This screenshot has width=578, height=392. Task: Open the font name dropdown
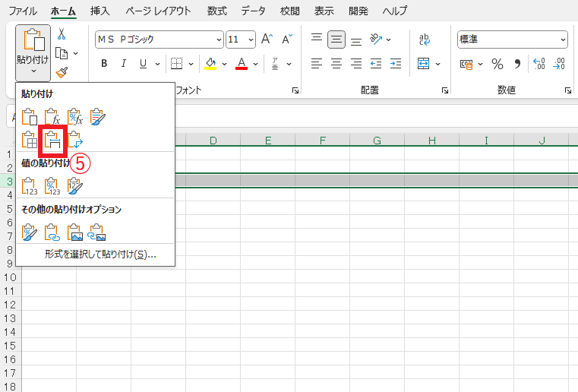click(219, 40)
